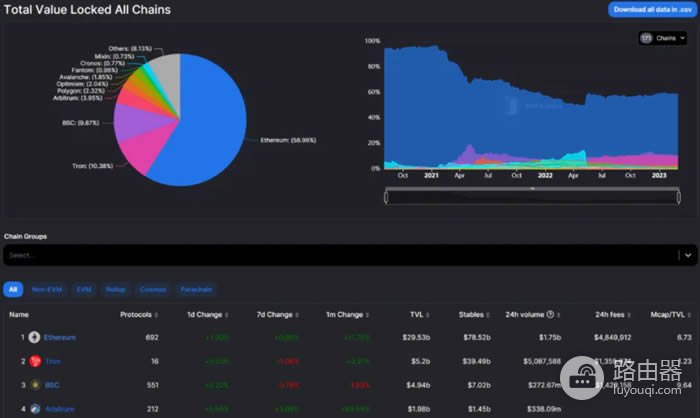
Task: Click Download all data in .csv button
Action: [653, 9]
